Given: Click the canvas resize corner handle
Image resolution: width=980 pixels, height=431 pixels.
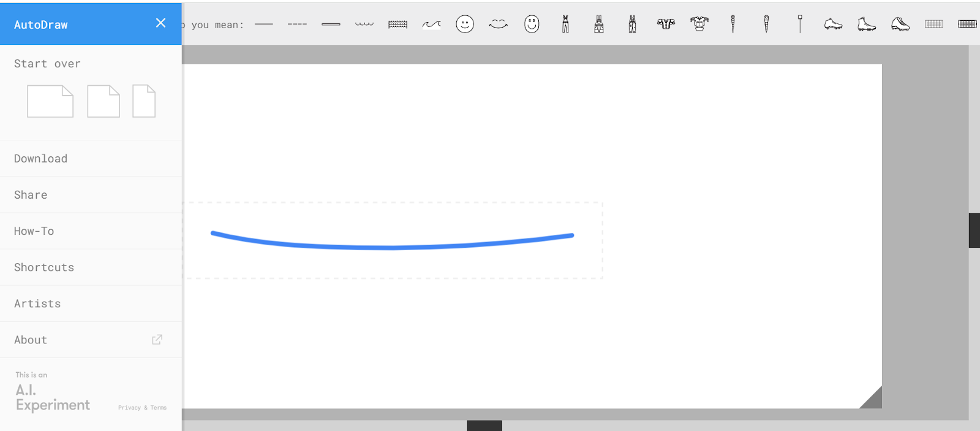Looking at the screenshot, I should coord(873,400).
